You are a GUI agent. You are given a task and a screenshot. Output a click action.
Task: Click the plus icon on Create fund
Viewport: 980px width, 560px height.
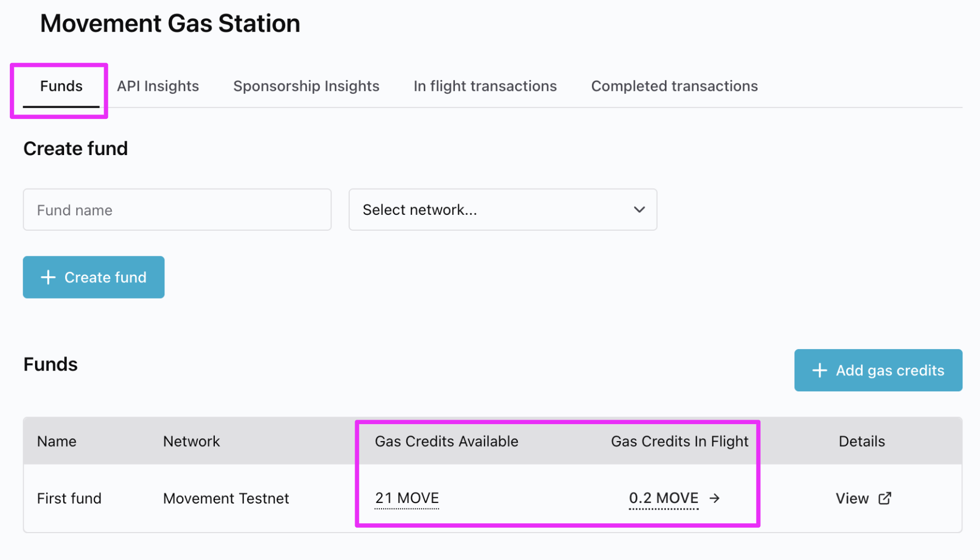point(48,277)
